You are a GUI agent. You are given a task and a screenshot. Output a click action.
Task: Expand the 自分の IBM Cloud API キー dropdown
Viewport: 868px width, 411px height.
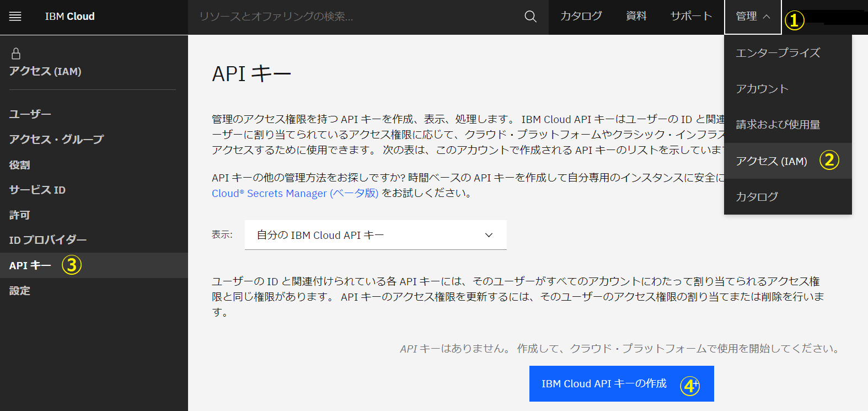[376, 235]
